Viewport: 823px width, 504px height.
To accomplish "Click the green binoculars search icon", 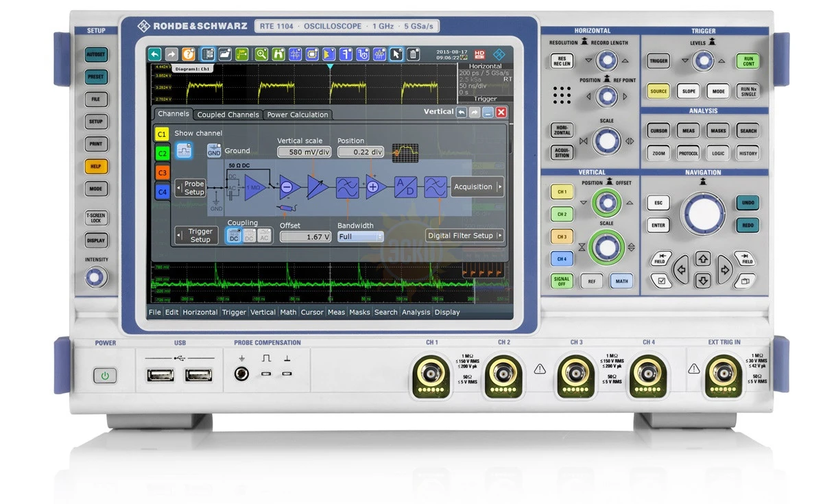I will (x=278, y=54).
